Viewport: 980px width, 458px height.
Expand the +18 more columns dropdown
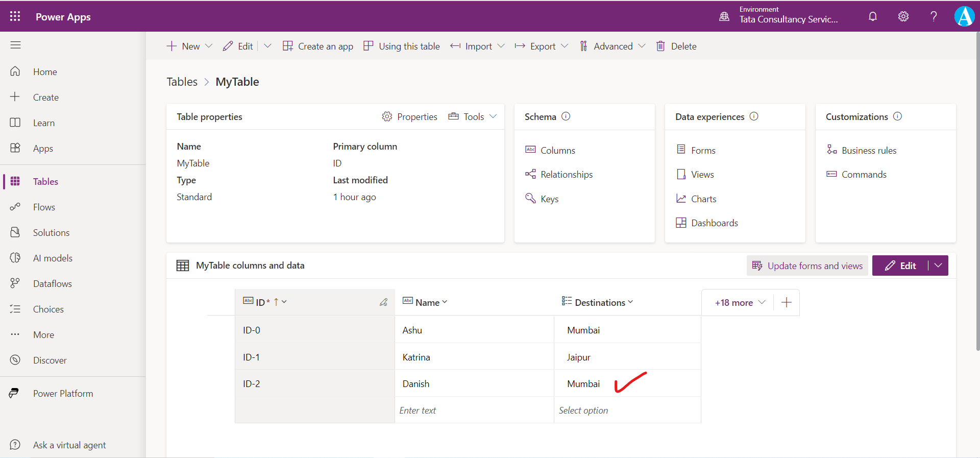tap(740, 302)
